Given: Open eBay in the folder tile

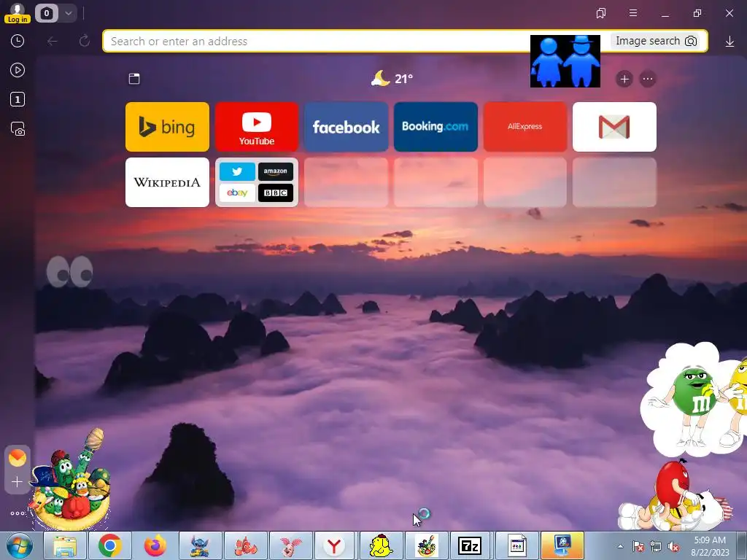Looking at the screenshot, I should 237,192.
